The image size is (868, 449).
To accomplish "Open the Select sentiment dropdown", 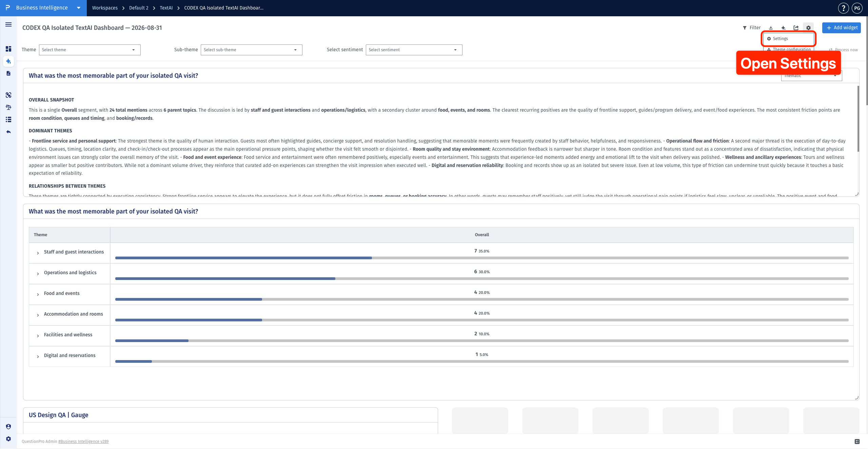I will tap(414, 50).
